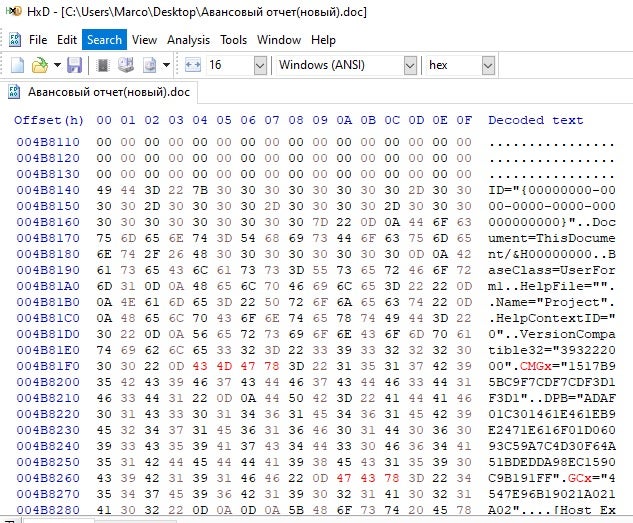The height and width of the screenshot is (523, 633).
Task: Click the Decoded text column header
Action: [x=535, y=120]
